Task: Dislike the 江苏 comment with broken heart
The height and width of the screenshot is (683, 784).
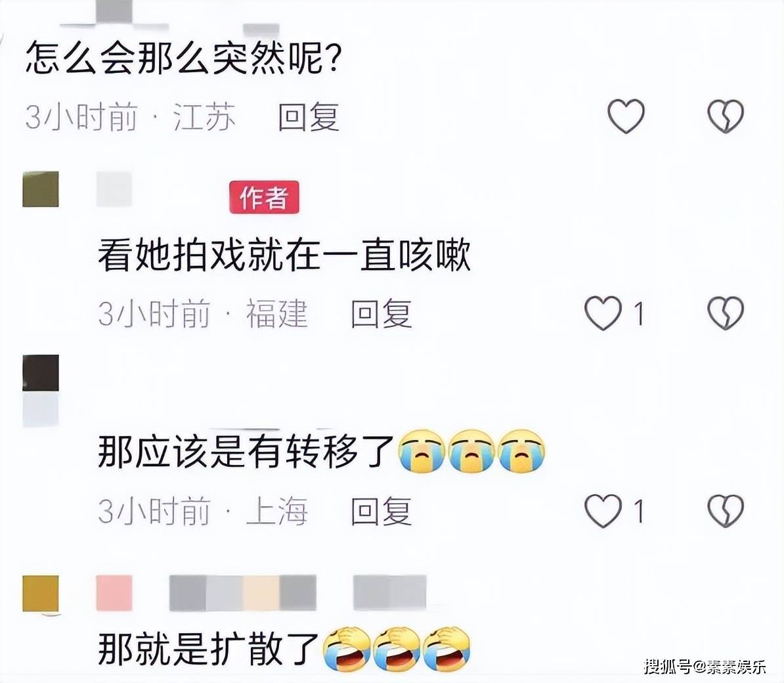Action: (x=726, y=116)
